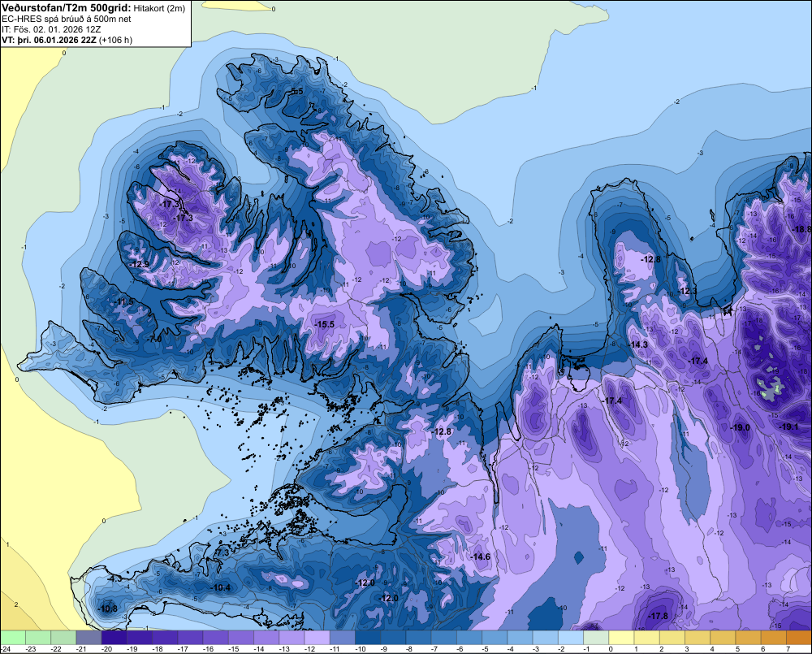The width and height of the screenshot is (812, 654).
Task: Click the '-14.3' temperature value
Action: coord(638,344)
